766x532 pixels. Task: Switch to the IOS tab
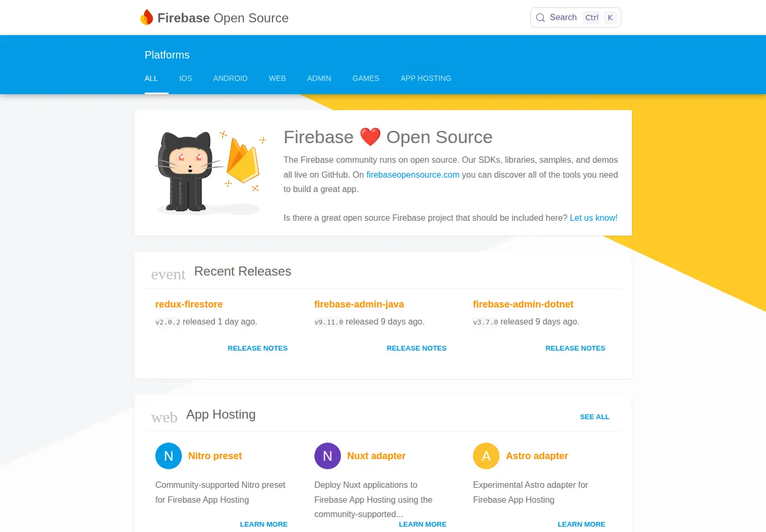tap(186, 78)
